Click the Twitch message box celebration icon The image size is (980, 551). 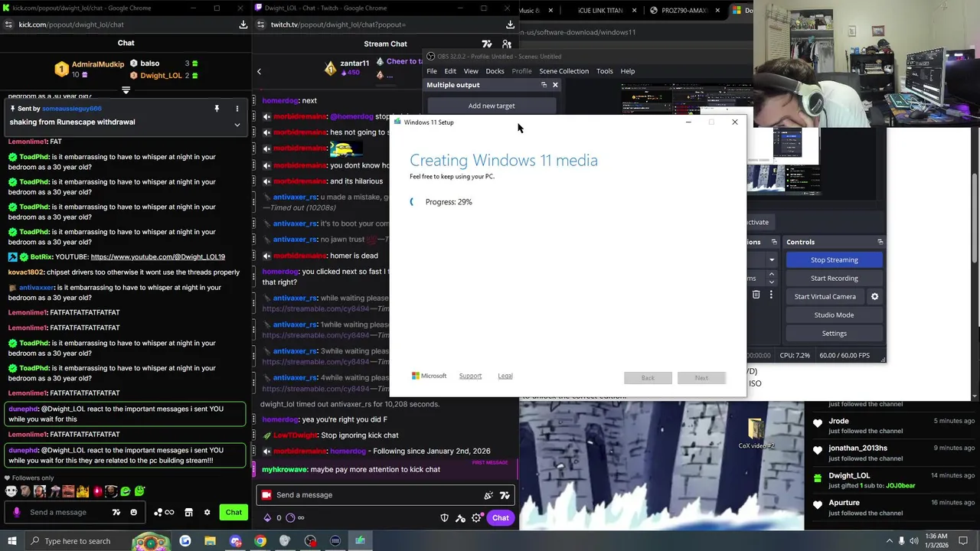click(488, 495)
